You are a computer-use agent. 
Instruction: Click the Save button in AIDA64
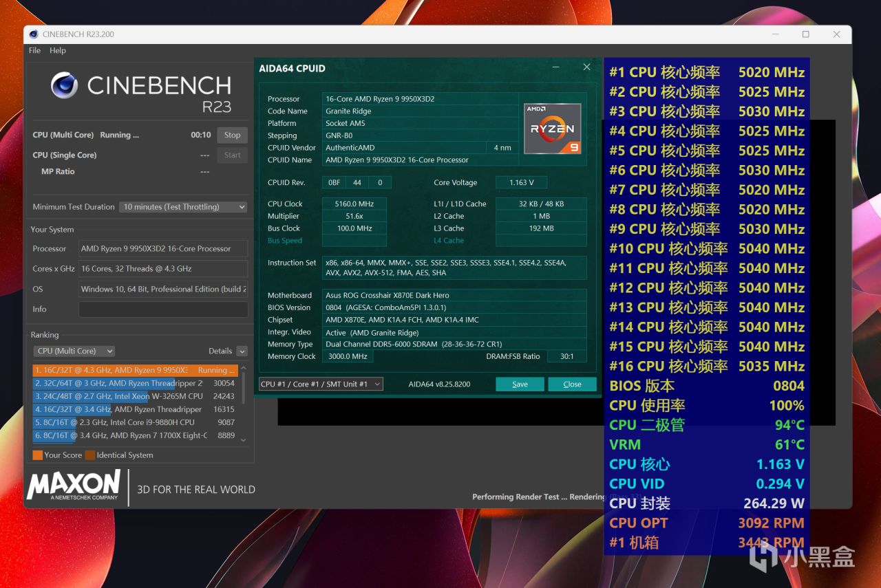tap(520, 384)
